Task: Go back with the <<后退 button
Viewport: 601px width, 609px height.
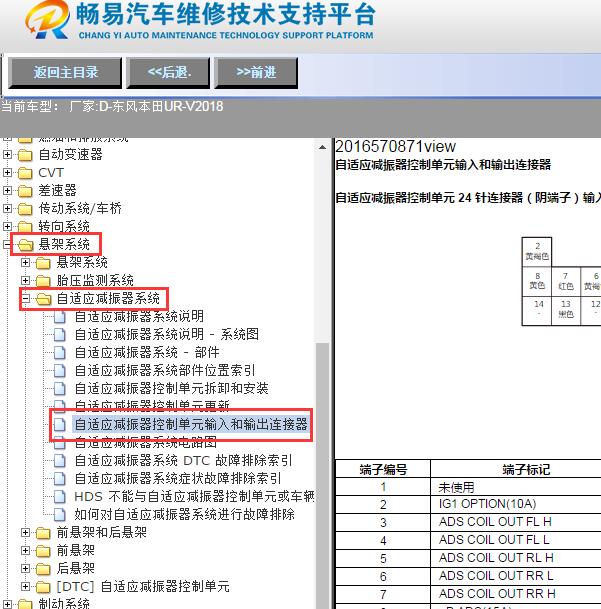Action: click(168, 73)
